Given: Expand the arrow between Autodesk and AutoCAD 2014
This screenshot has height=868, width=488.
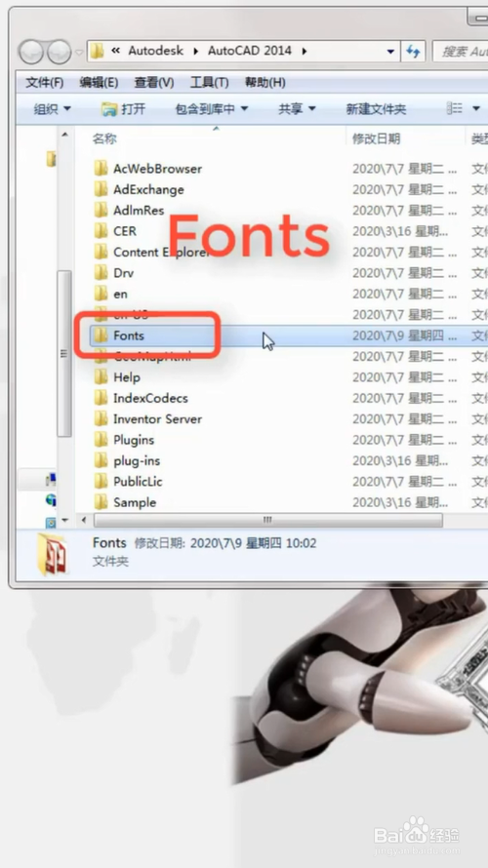Looking at the screenshot, I should [195, 52].
